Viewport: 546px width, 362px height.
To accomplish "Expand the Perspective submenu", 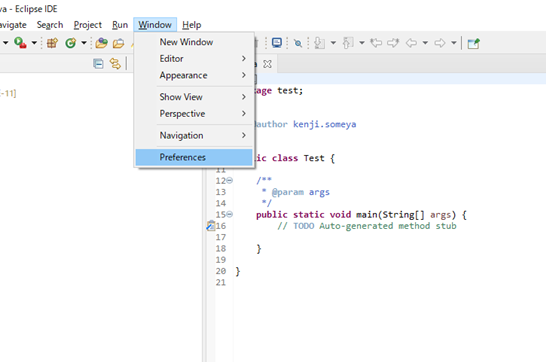I will point(194,113).
